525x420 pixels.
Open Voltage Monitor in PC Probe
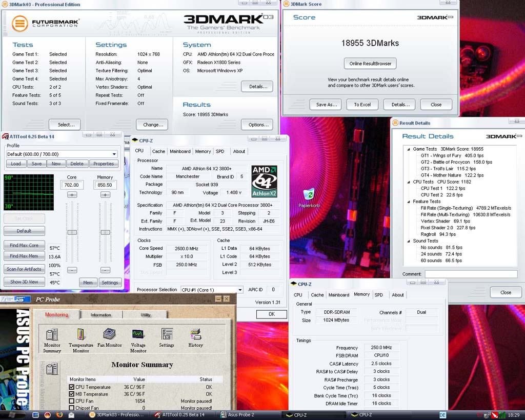click(138, 341)
